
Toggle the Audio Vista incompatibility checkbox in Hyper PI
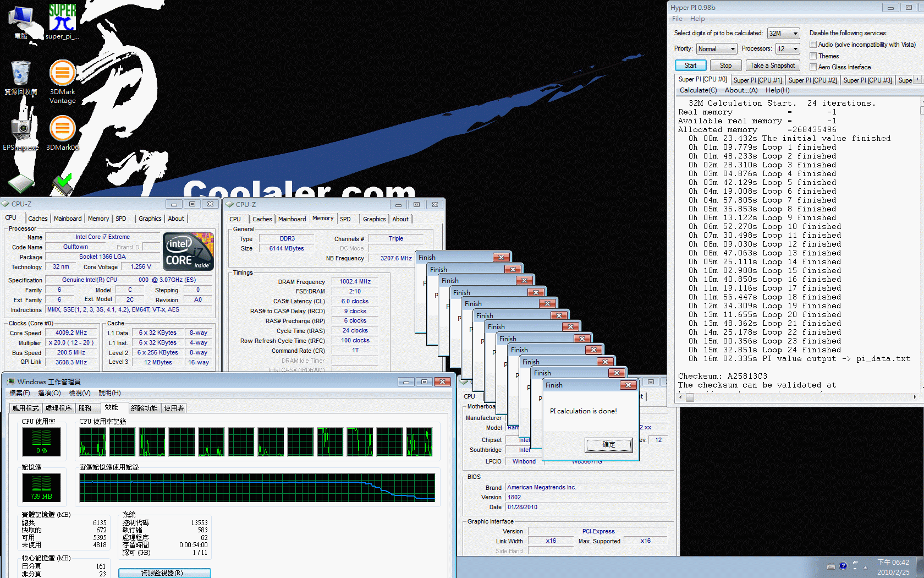click(813, 45)
